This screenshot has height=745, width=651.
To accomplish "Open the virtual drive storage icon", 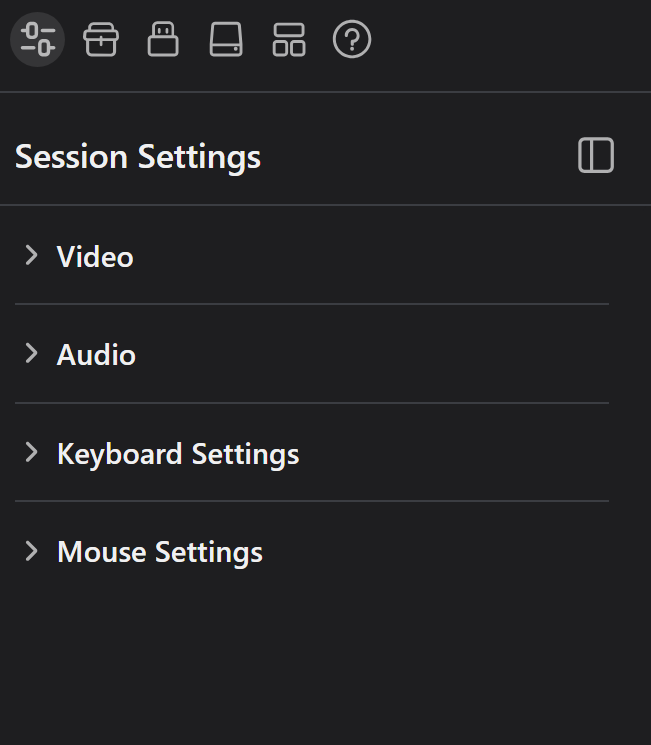I will click(x=226, y=39).
